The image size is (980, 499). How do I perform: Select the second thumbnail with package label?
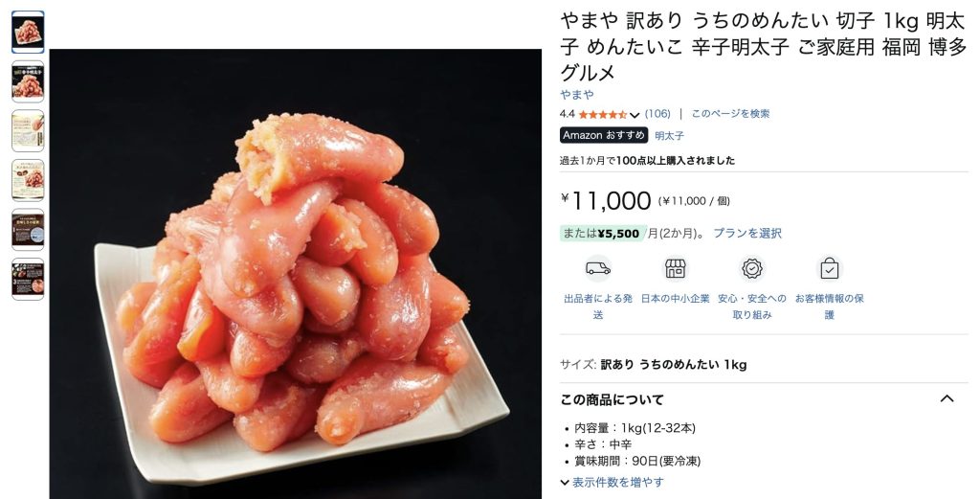[x=28, y=81]
